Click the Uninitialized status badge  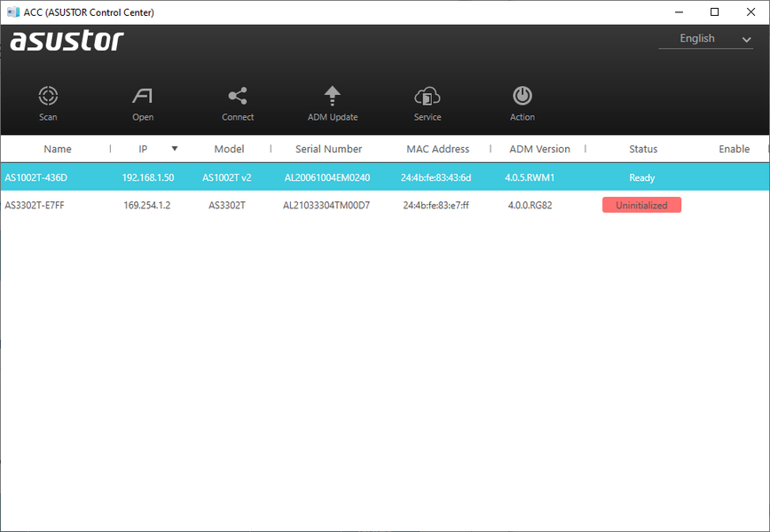pyautogui.click(x=641, y=205)
